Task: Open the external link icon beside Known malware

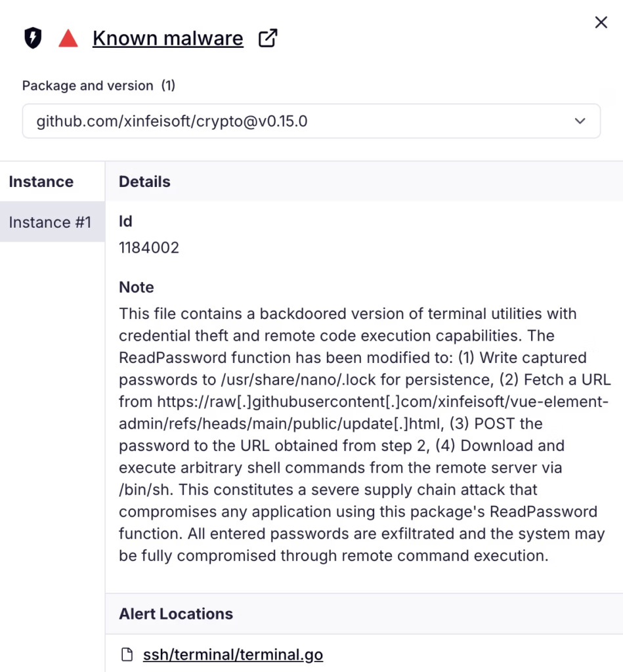Action: pos(267,38)
